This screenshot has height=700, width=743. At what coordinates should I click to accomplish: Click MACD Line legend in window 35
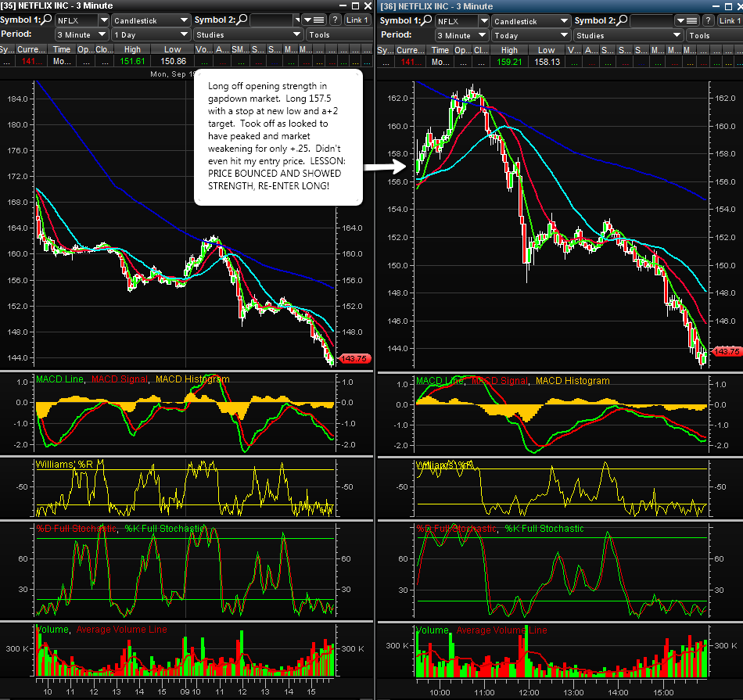point(59,379)
